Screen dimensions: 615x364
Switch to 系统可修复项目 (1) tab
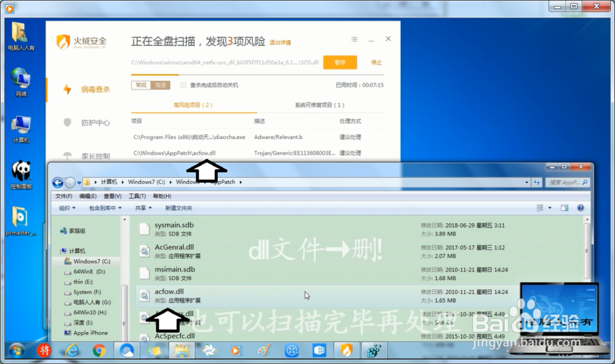click(x=320, y=105)
